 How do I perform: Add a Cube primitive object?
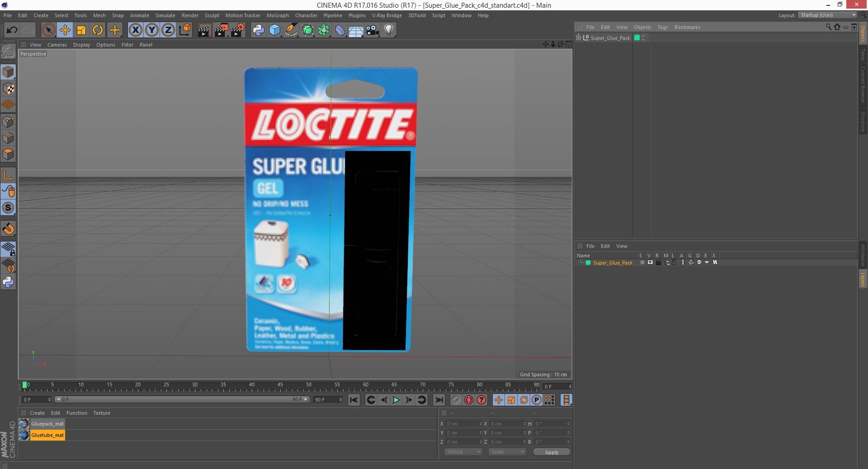pyautogui.click(x=274, y=30)
